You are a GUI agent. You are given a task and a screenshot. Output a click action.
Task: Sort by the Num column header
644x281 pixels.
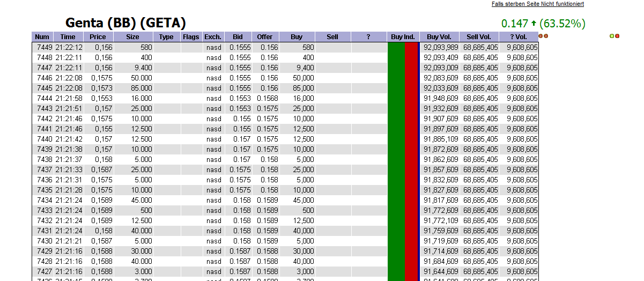click(x=42, y=37)
